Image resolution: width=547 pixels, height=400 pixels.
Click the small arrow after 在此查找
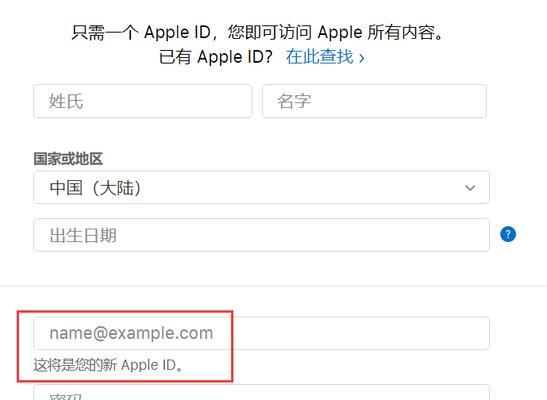pyautogui.click(x=362, y=58)
